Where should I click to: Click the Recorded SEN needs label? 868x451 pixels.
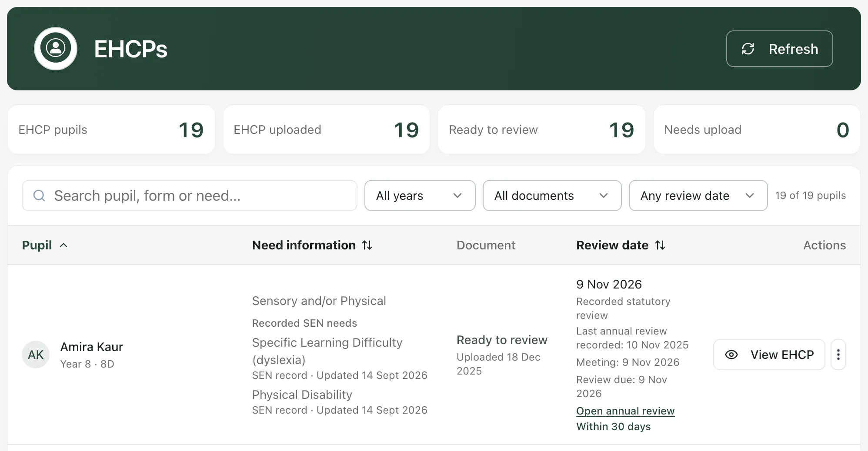(x=304, y=323)
